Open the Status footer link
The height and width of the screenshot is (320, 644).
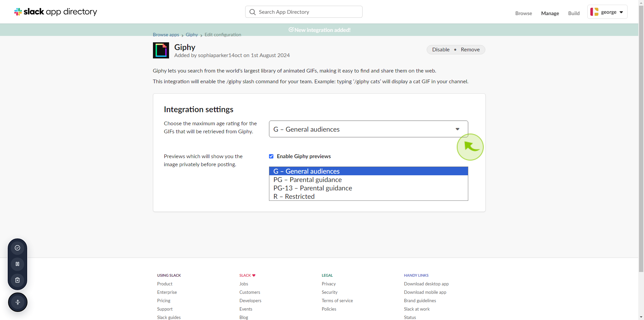pyautogui.click(x=410, y=317)
